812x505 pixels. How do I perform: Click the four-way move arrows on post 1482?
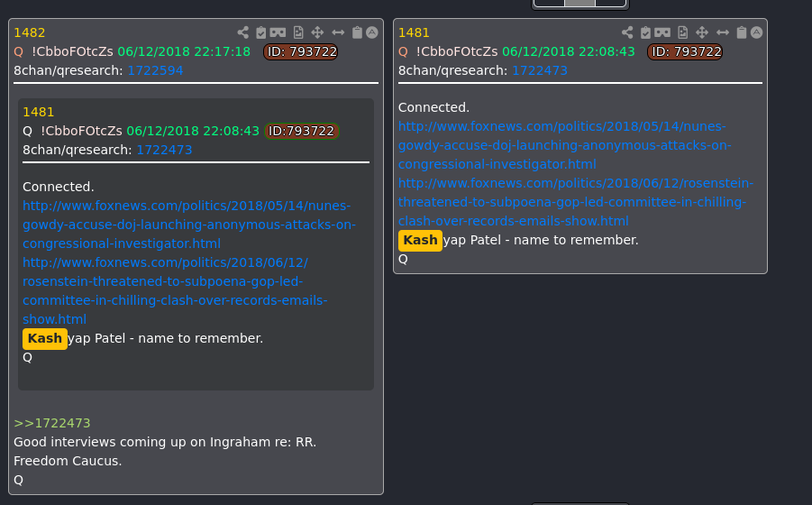click(317, 32)
